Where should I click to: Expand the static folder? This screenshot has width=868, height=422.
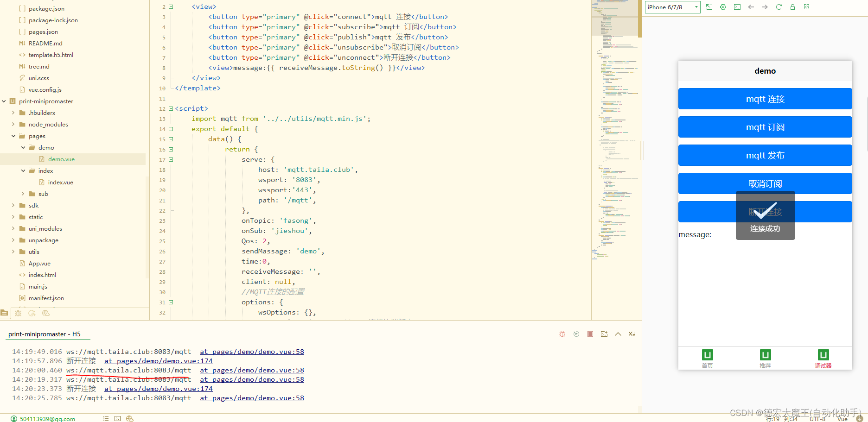(x=13, y=217)
